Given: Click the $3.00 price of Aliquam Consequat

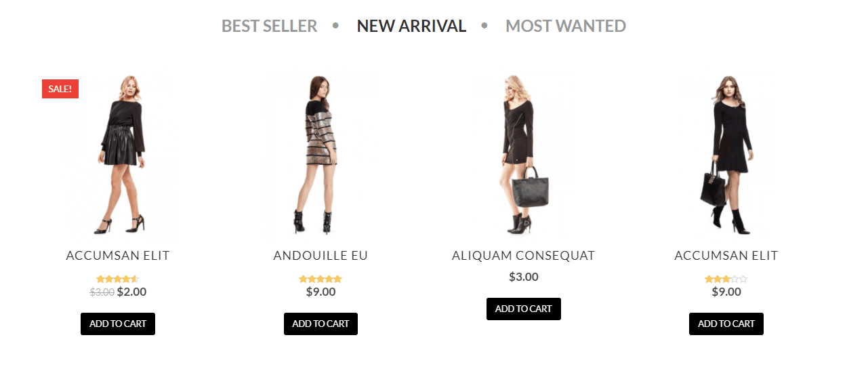Looking at the screenshot, I should [524, 277].
